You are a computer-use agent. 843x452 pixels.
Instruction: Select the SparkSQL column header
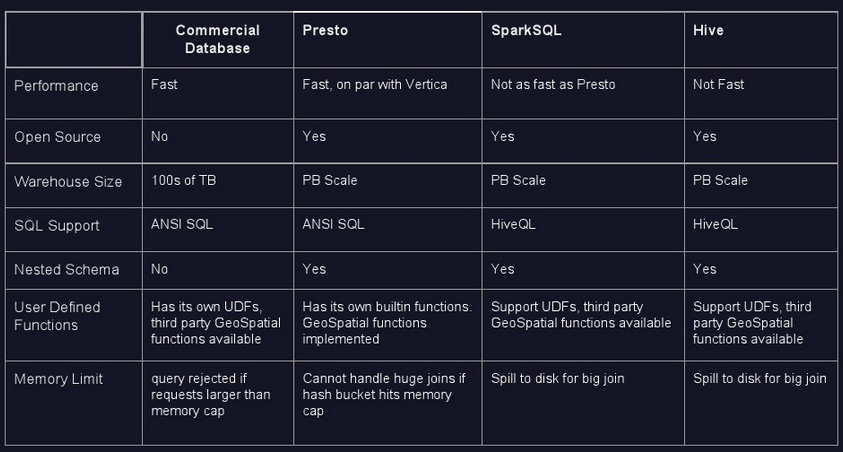526,30
